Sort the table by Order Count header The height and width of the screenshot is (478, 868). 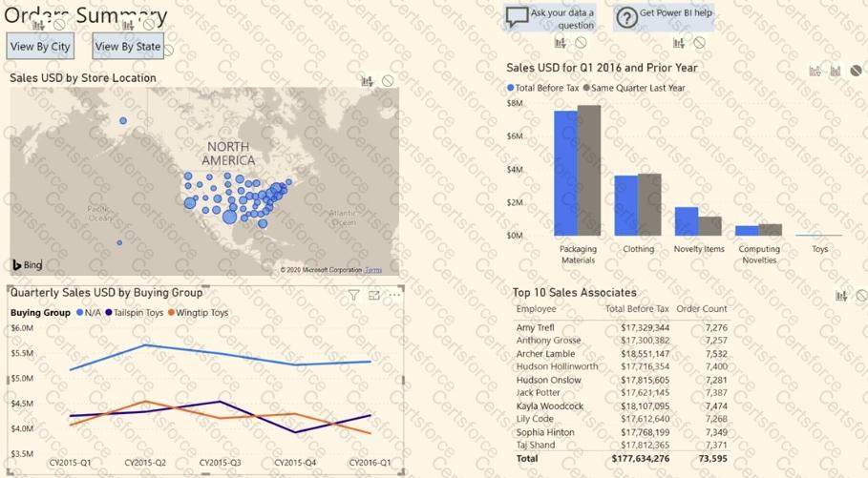[702, 309]
